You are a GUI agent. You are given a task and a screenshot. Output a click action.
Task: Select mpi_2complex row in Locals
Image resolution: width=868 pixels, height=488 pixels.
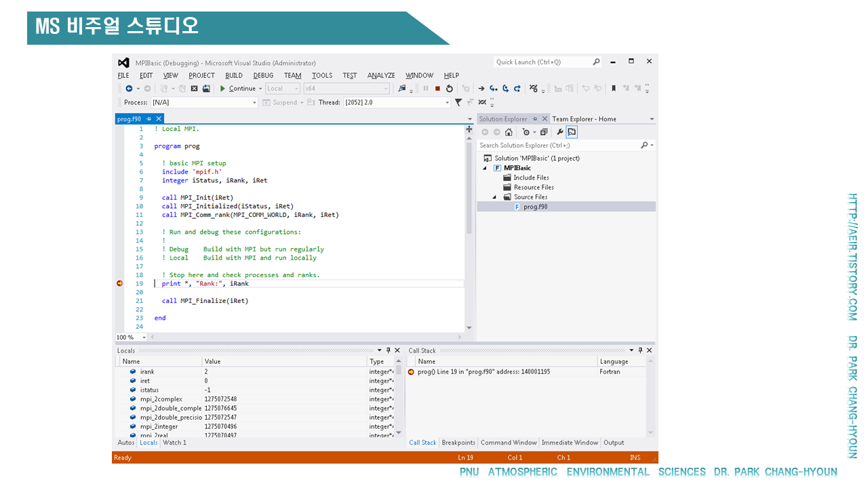click(254, 399)
